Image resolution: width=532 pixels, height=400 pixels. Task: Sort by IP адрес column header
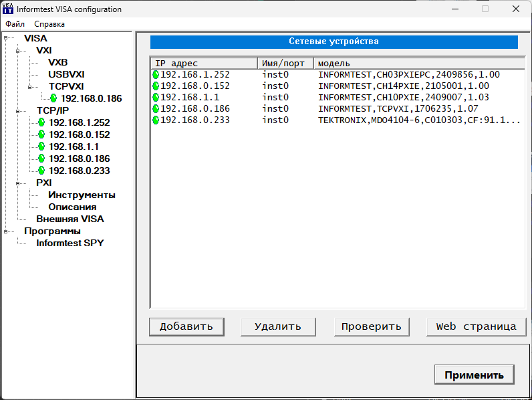point(204,63)
